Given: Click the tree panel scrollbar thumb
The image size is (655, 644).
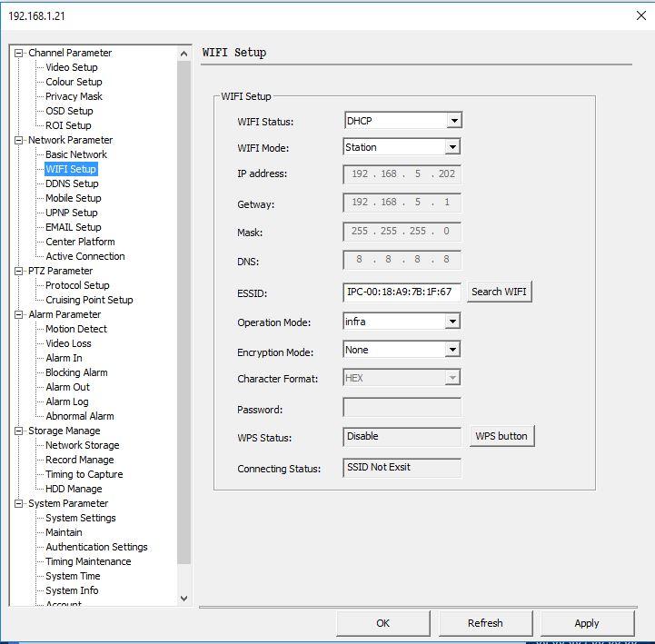Looking at the screenshot, I should (184, 312).
